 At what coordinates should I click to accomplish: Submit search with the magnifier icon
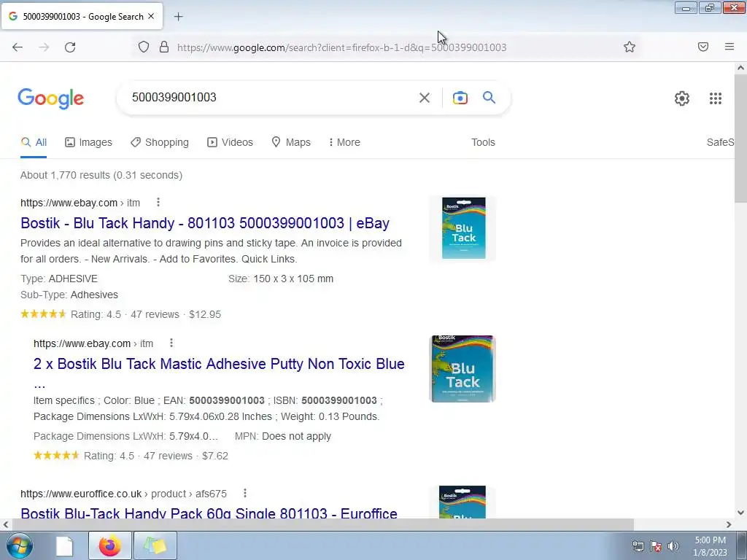click(x=489, y=98)
